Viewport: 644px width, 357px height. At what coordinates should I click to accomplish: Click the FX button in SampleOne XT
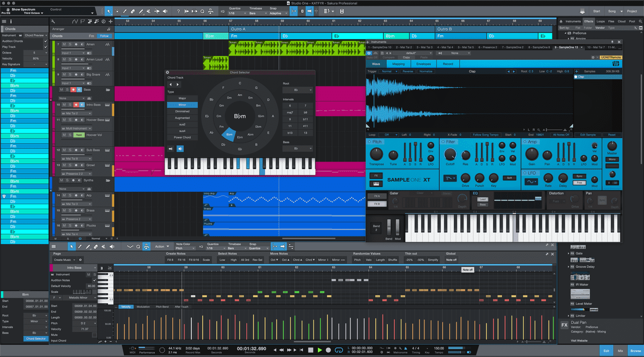[376, 176]
